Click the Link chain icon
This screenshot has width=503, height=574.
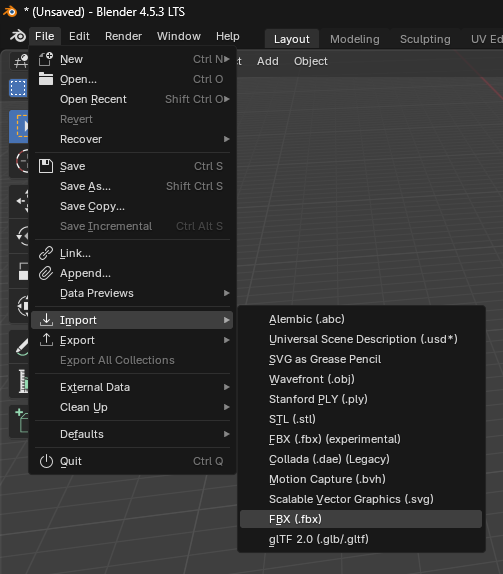point(46,253)
